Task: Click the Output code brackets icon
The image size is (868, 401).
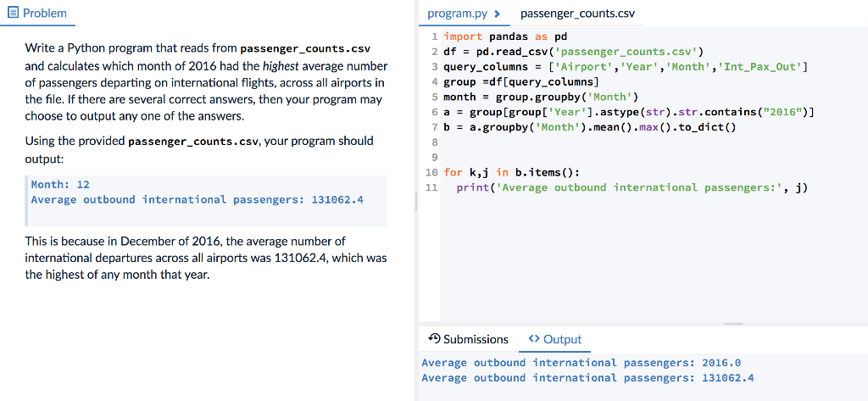Action: pos(534,338)
